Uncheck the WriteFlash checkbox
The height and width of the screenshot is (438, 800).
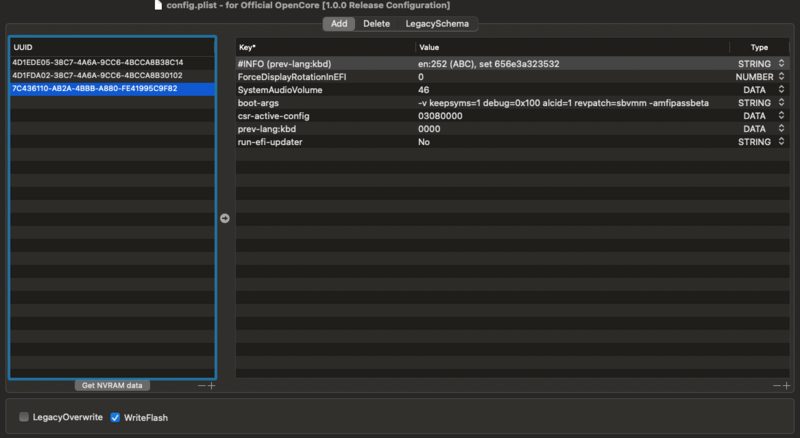point(115,417)
